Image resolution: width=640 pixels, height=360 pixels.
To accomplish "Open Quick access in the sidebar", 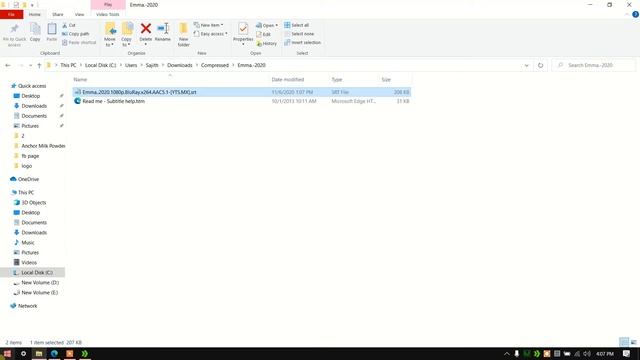I will click(32, 86).
